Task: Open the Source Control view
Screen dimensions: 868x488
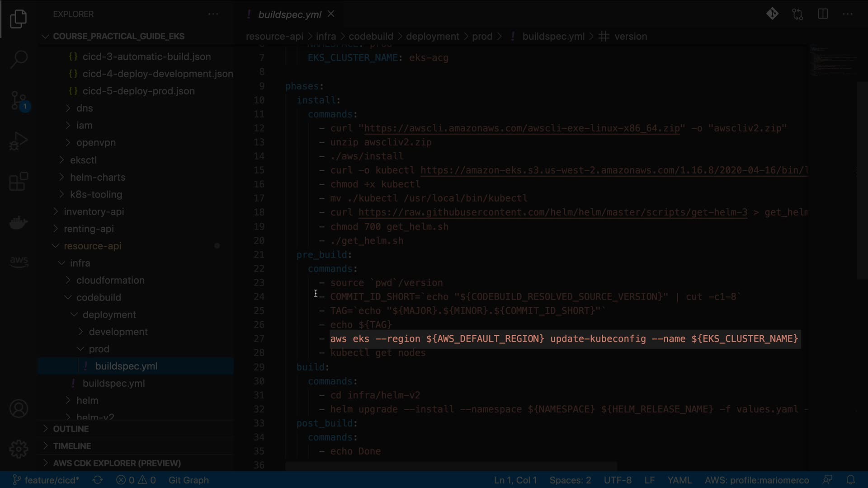Action: coord(19,100)
